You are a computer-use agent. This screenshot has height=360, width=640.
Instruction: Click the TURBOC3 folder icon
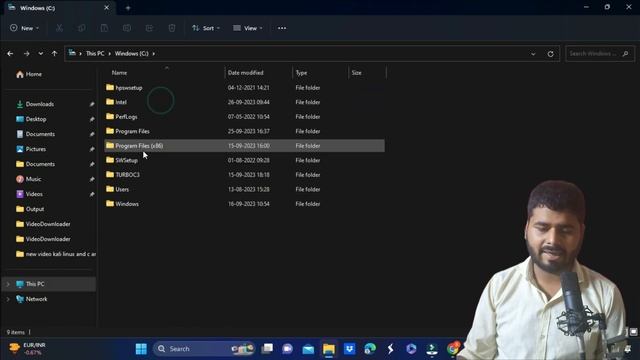click(x=110, y=174)
